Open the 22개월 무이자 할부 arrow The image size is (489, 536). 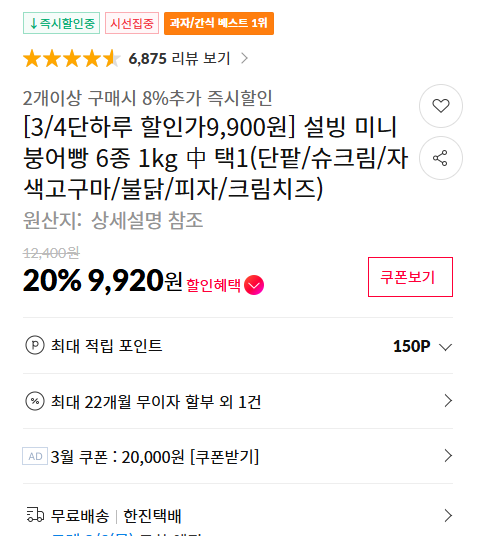click(448, 401)
